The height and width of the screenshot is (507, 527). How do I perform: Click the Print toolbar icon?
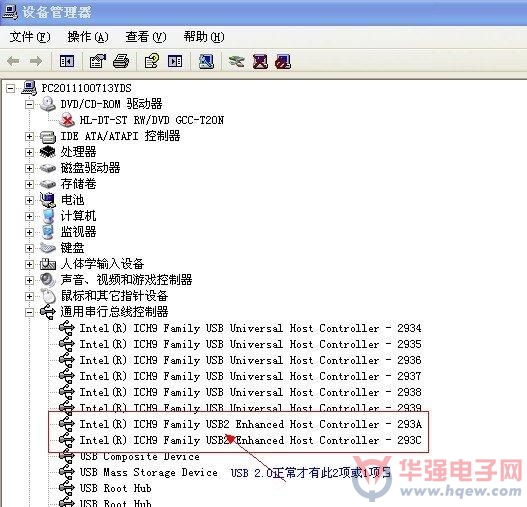[121, 61]
